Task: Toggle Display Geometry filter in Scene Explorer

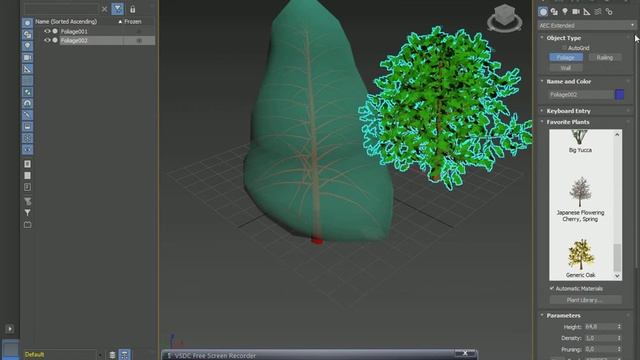Action: click(x=27, y=23)
